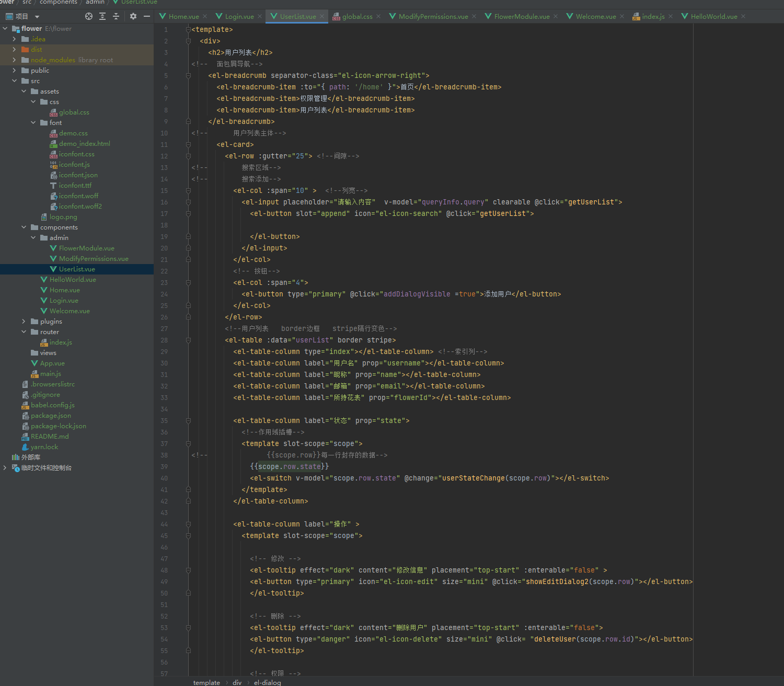Open App.vue file

[x=52, y=363]
